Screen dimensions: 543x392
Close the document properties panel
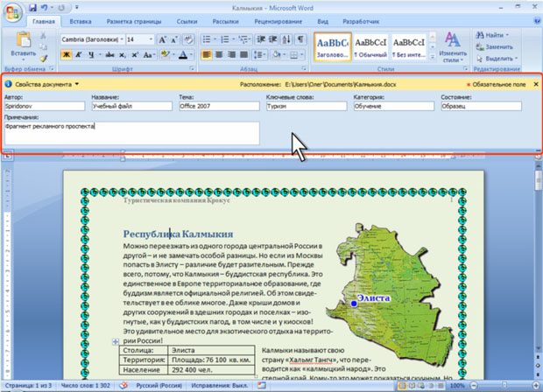point(536,84)
